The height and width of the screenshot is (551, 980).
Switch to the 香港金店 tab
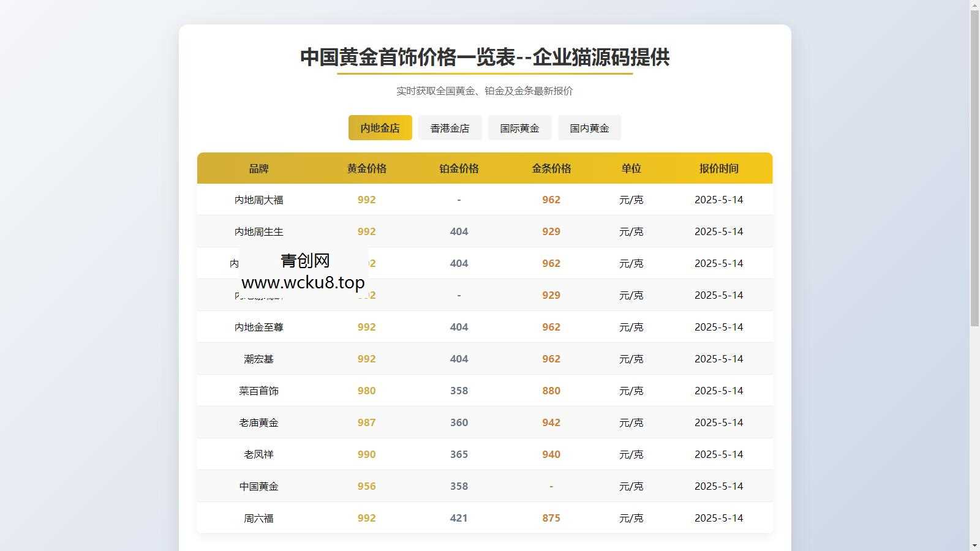(x=450, y=127)
